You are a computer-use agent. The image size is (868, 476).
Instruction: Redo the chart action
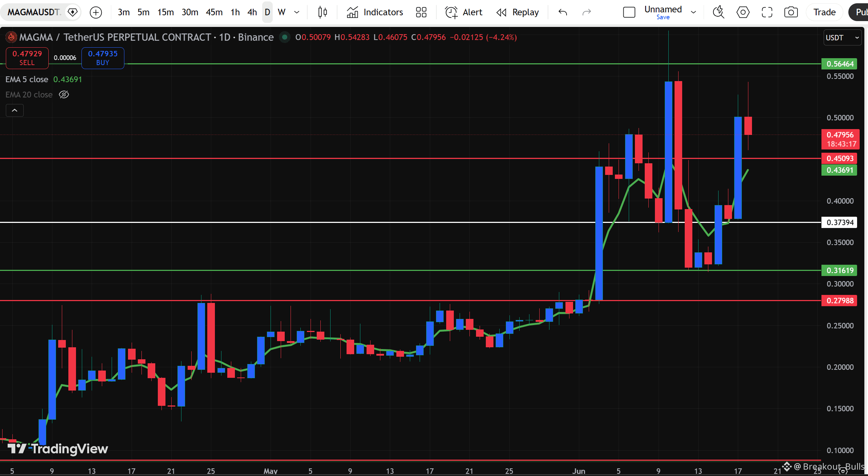click(x=587, y=12)
